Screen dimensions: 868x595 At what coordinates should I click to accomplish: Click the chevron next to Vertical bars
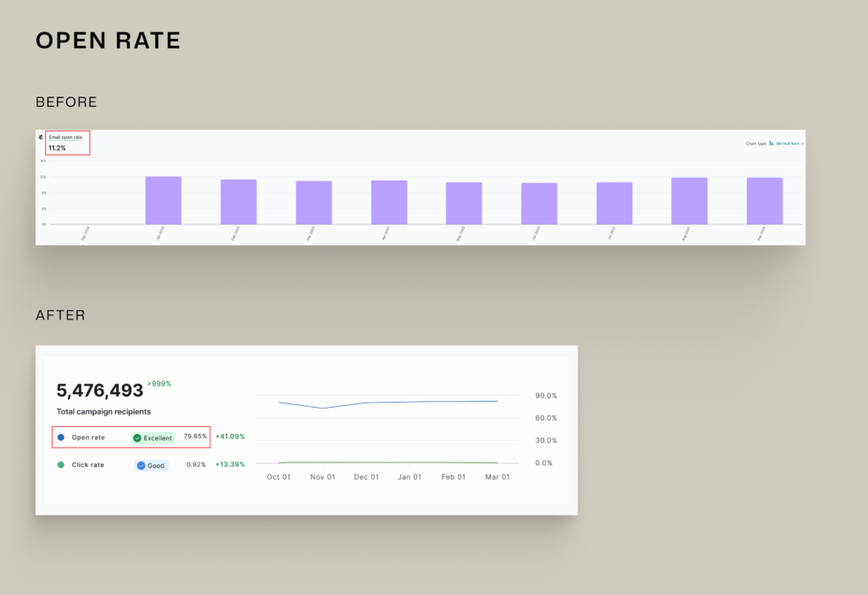click(x=802, y=143)
